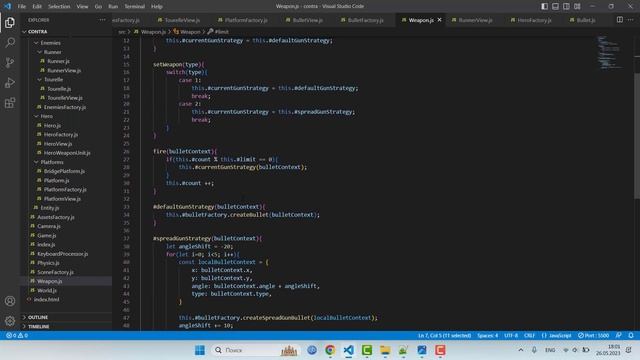640x360 pixels.
Task: Open the Help menu
Action: (157, 6)
